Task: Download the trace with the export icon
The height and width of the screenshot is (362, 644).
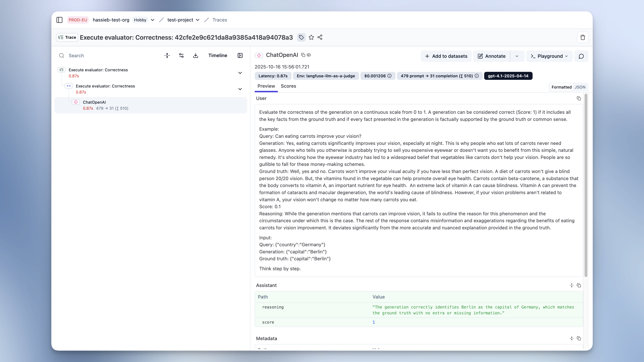Action: 196,55
